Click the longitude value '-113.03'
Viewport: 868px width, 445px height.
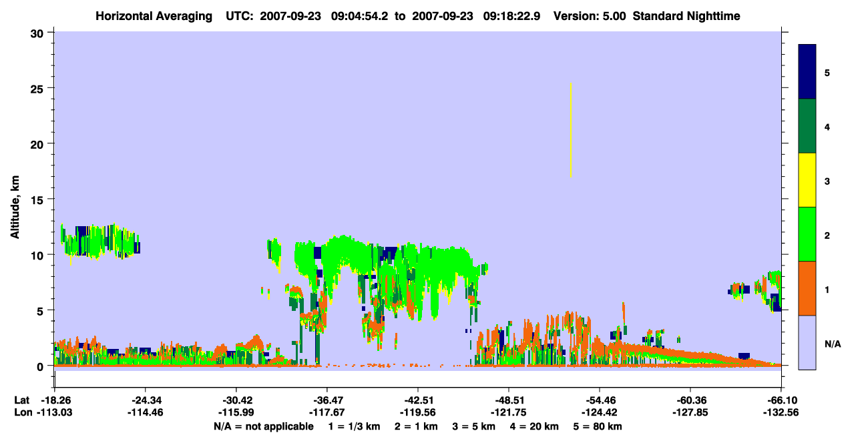[53, 412]
